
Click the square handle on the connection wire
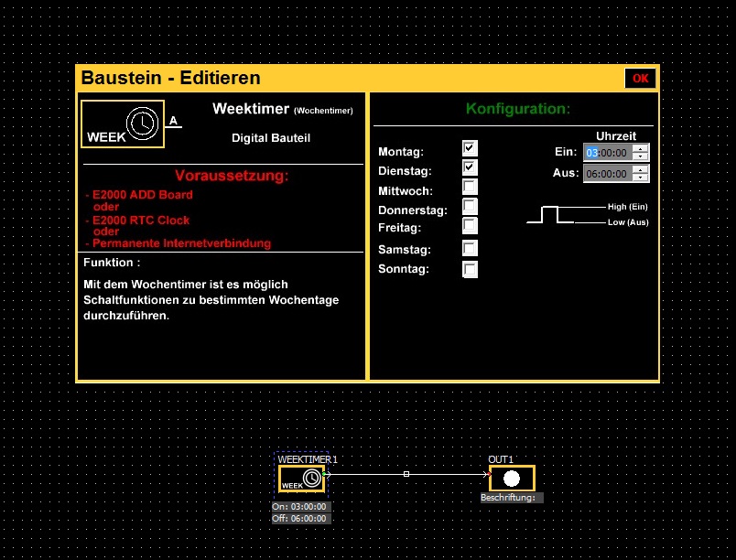(406, 474)
